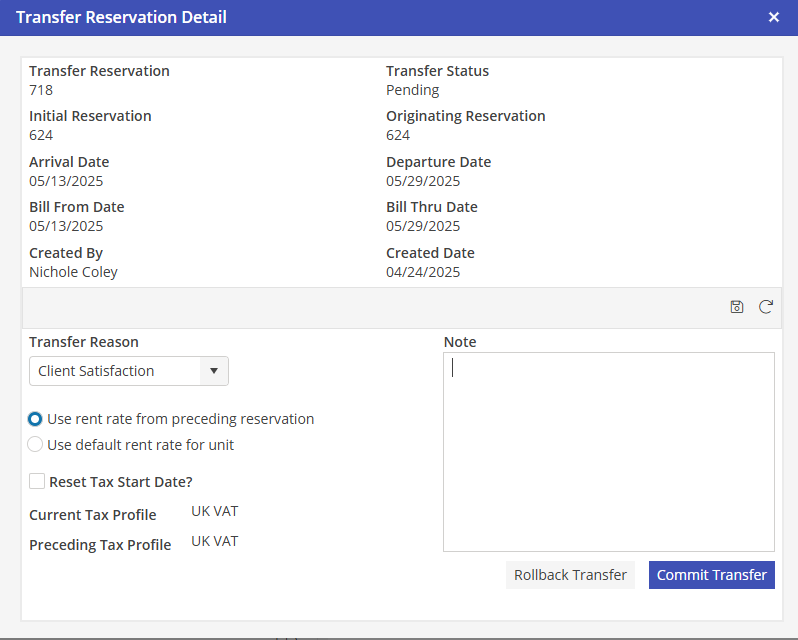Click the Transfer Reservation number 718
The width and height of the screenshot is (798, 640).
pyautogui.click(x=41, y=90)
